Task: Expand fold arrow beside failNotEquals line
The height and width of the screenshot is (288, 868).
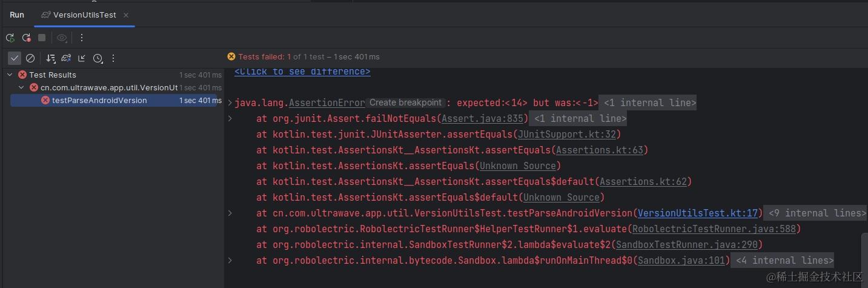Action: click(230, 118)
